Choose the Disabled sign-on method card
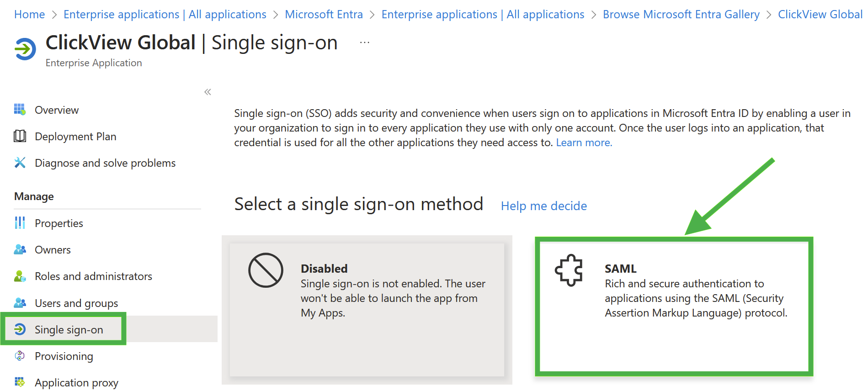868x391 pixels. (367, 310)
